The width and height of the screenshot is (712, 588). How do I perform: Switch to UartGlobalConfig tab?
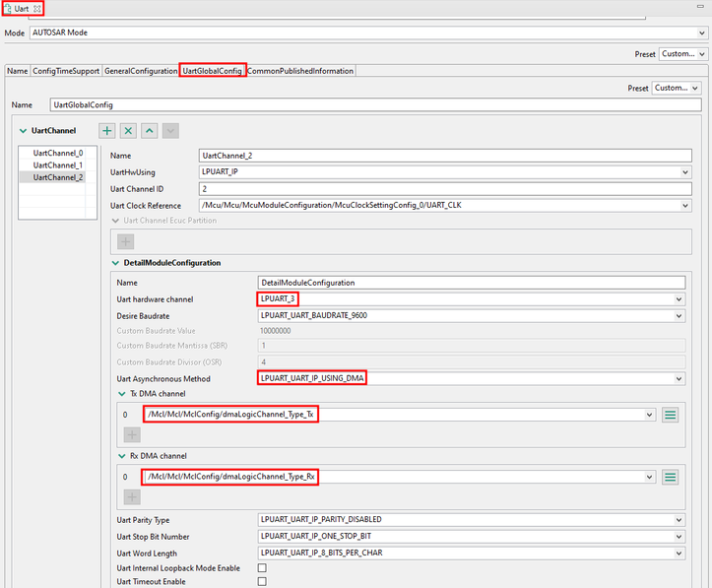[x=212, y=71]
